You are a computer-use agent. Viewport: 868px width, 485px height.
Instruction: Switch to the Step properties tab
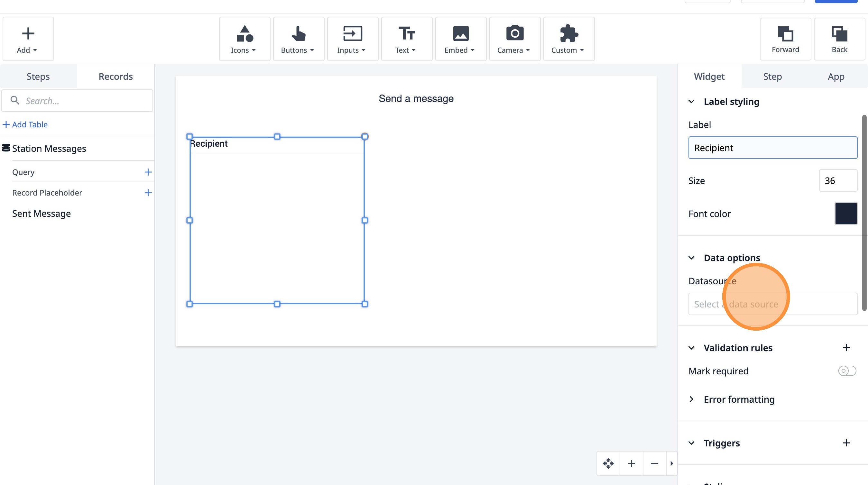(772, 77)
